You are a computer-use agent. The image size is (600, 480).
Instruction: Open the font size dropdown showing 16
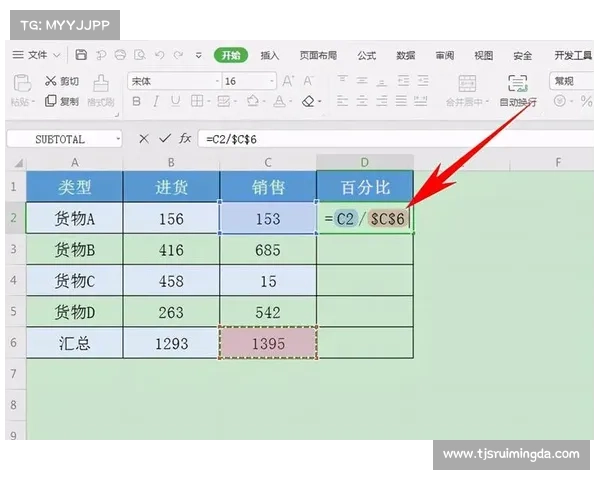tap(272, 81)
